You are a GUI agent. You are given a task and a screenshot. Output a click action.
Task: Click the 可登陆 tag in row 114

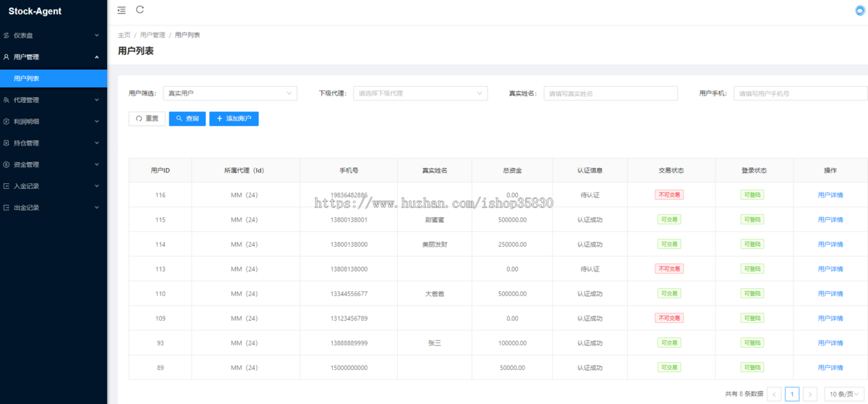[x=752, y=244]
